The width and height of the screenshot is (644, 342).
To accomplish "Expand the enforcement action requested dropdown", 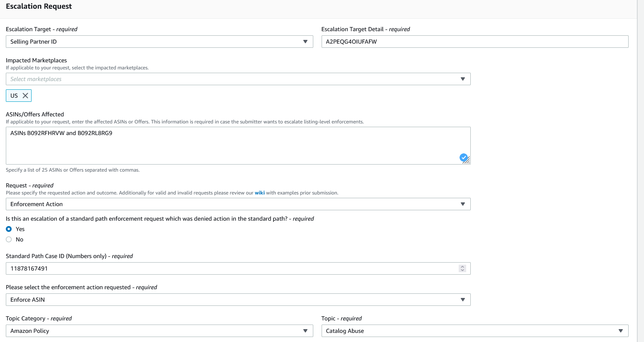I will 463,300.
